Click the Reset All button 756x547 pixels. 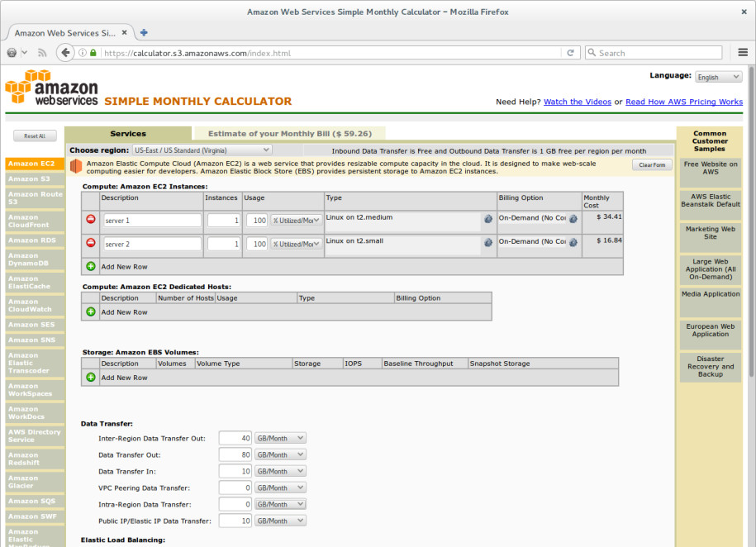coord(35,136)
